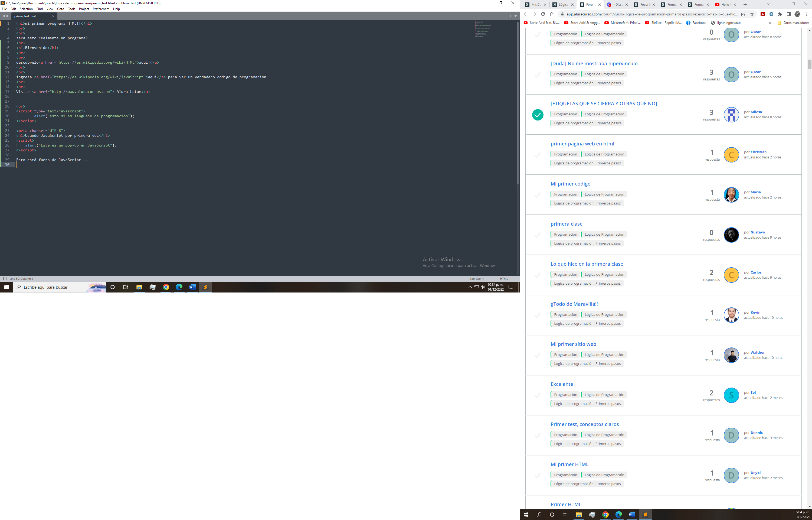Click the Chrome page vertical scrollbar thumb
This screenshot has width=812, height=520.
[x=809, y=64]
